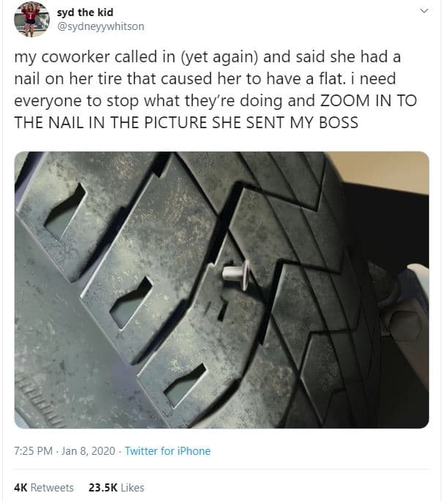Expand the tweet options chevron
The height and width of the screenshot is (501, 448).
click(x=424, y=11)
